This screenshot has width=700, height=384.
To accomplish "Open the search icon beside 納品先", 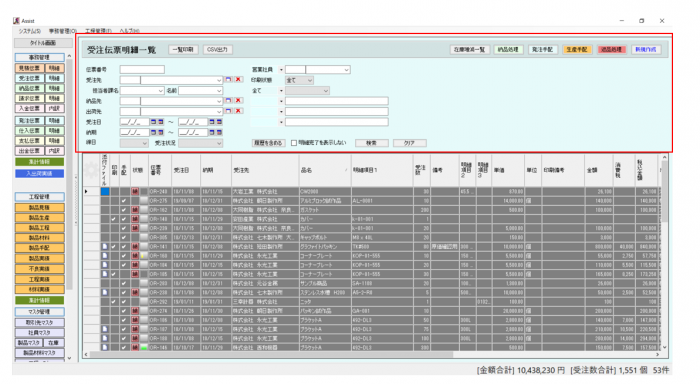I will 228,100.
